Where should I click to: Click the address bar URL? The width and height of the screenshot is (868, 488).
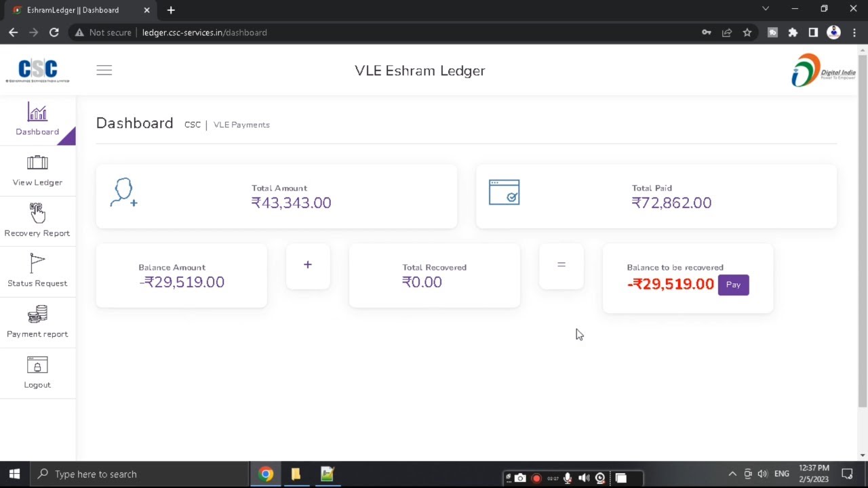click(204, 33)
